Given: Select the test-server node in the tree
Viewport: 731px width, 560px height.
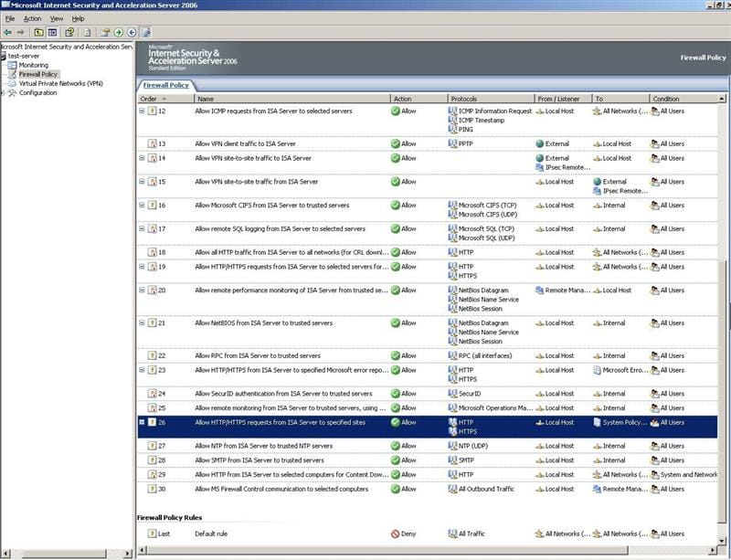Looking at the screenshot, I should (24, 56).
